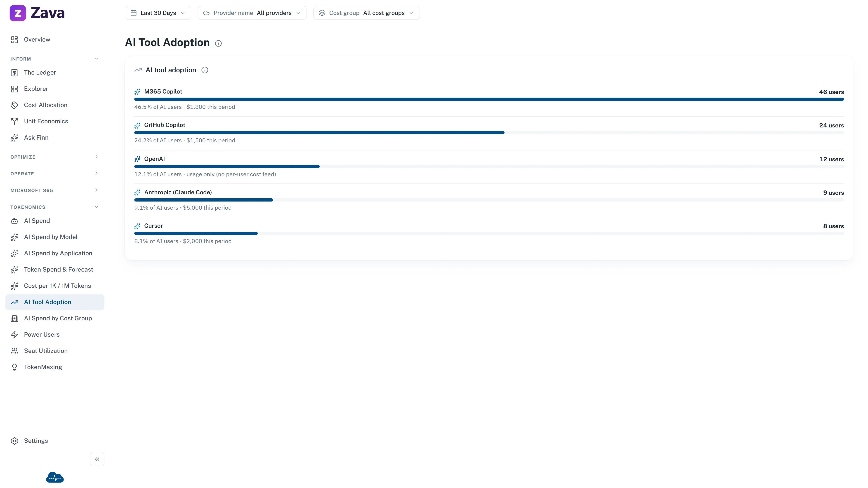Click the AI Tool Adoption trend icon
The height and width of the screenshot is (488, 868).
14,302
